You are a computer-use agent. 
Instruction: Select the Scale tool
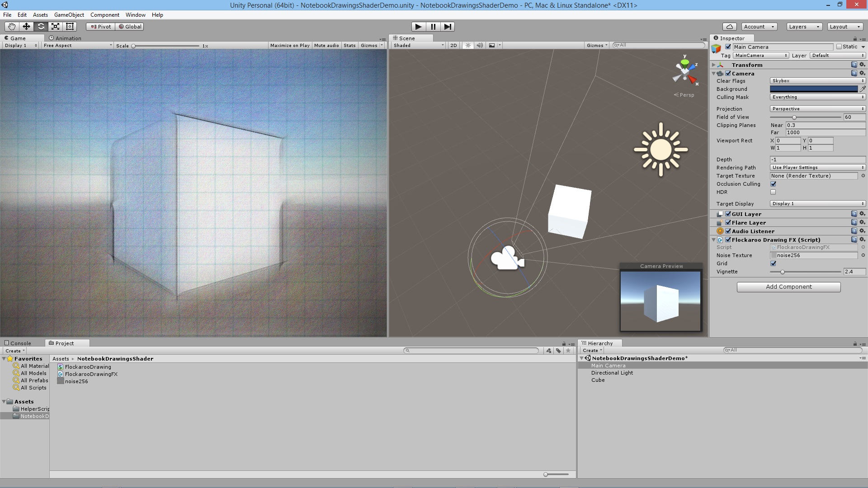coord(55,27)
